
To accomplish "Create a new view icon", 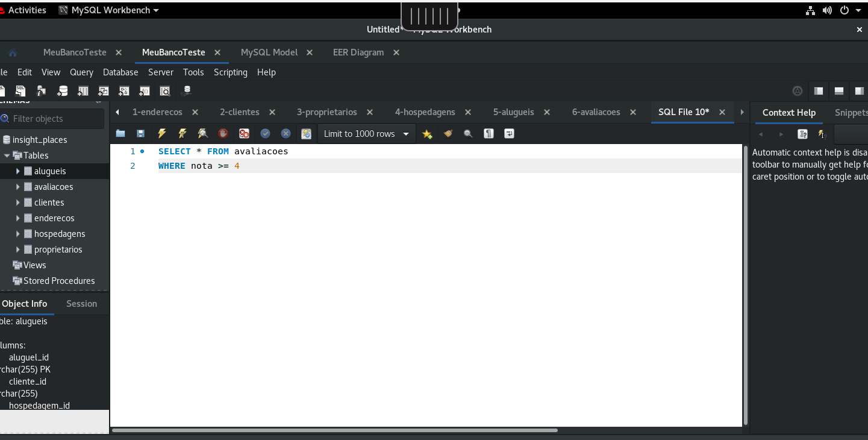I will pos(104,91).
